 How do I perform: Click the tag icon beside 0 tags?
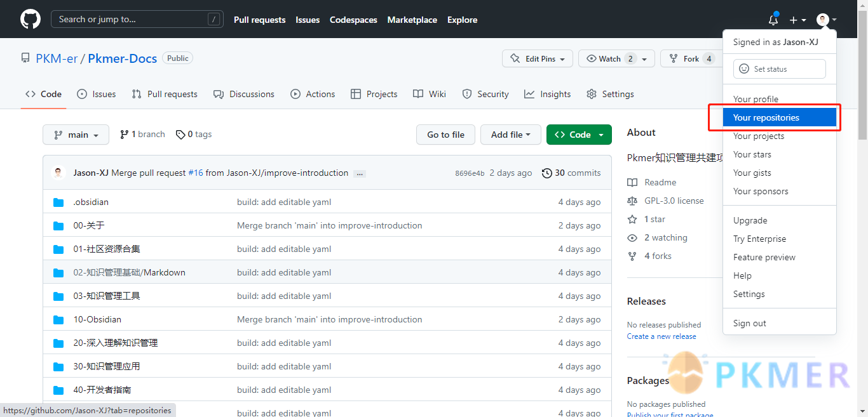pos(180,135)
